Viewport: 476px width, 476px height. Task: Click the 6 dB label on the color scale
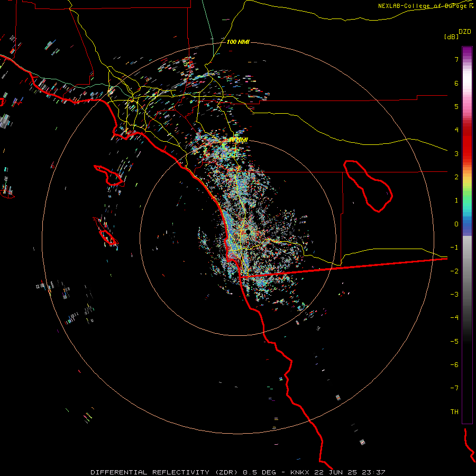pyautogui.click(x=456, y=83)
